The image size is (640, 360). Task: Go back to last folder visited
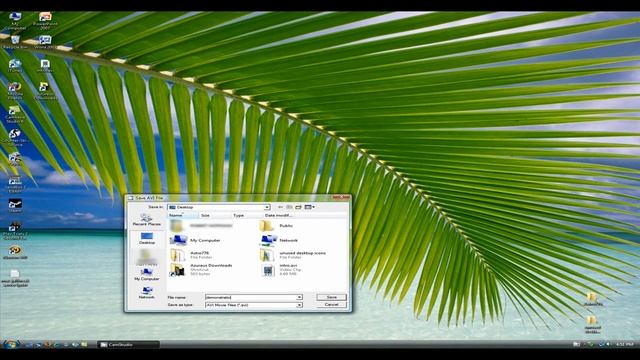click(x=280, y=207)
